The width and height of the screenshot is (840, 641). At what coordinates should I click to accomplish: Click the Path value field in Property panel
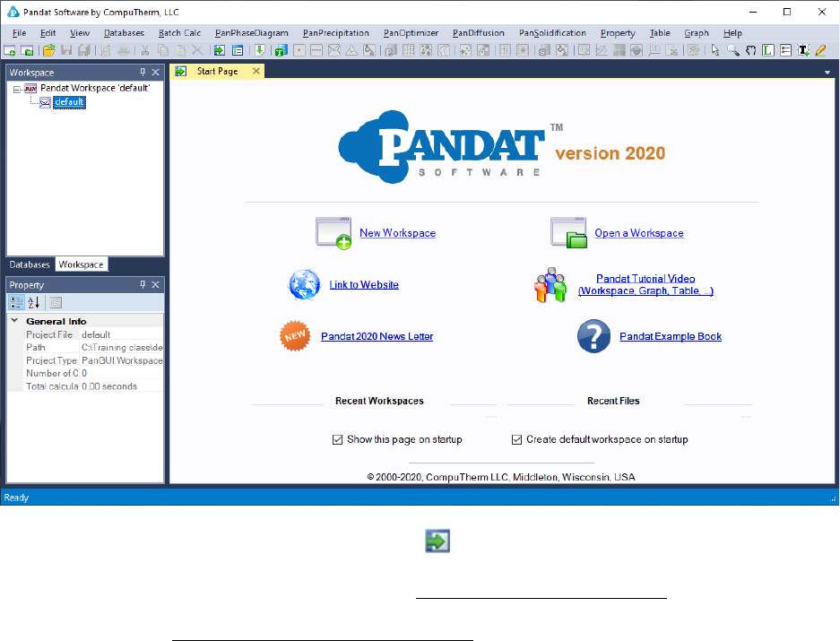(x=122, y=347)
